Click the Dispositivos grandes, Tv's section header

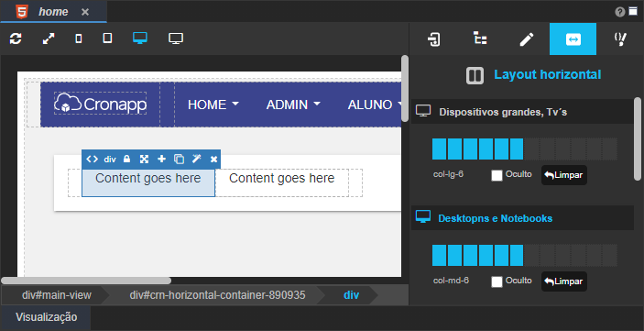pyautogui.click(x=522, y=112)
